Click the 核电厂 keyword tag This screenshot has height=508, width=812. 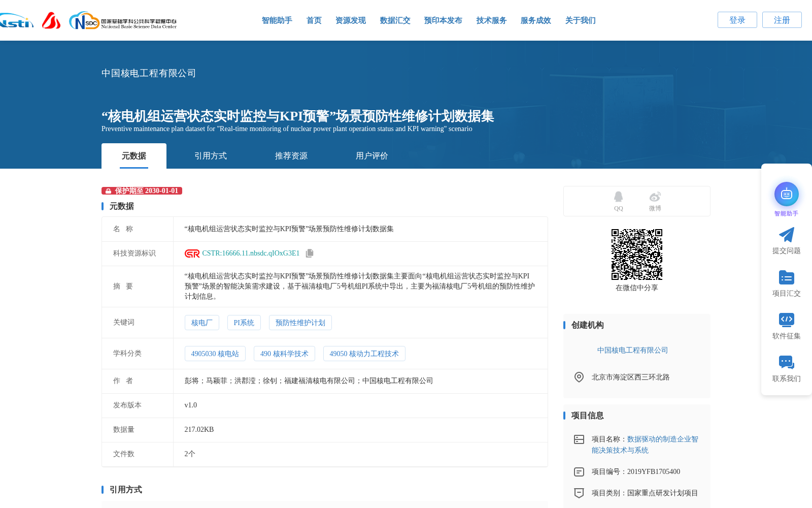coord(202,323)
